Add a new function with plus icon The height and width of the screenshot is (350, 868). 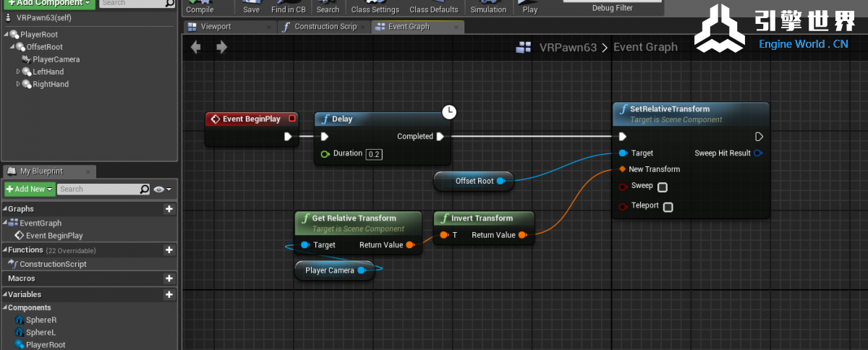coord(169,250)
